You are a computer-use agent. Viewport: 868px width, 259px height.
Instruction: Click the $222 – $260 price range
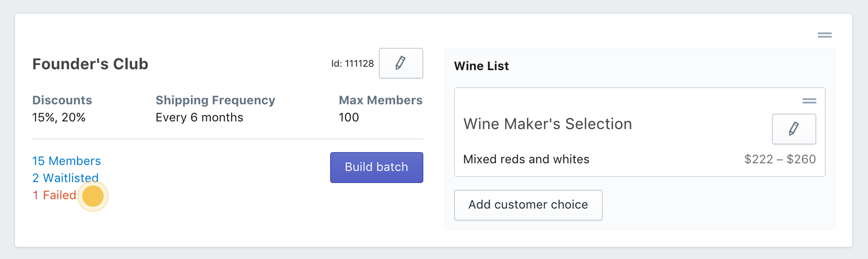779,159
